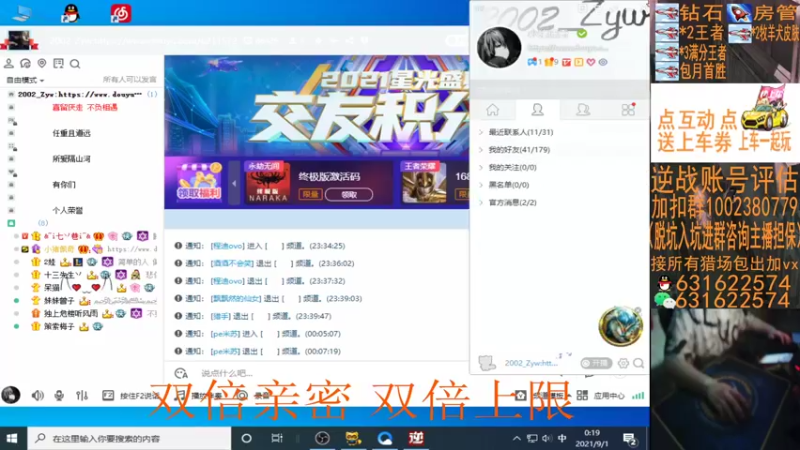Click the user avatar in friends panel

tap(499, 47)
